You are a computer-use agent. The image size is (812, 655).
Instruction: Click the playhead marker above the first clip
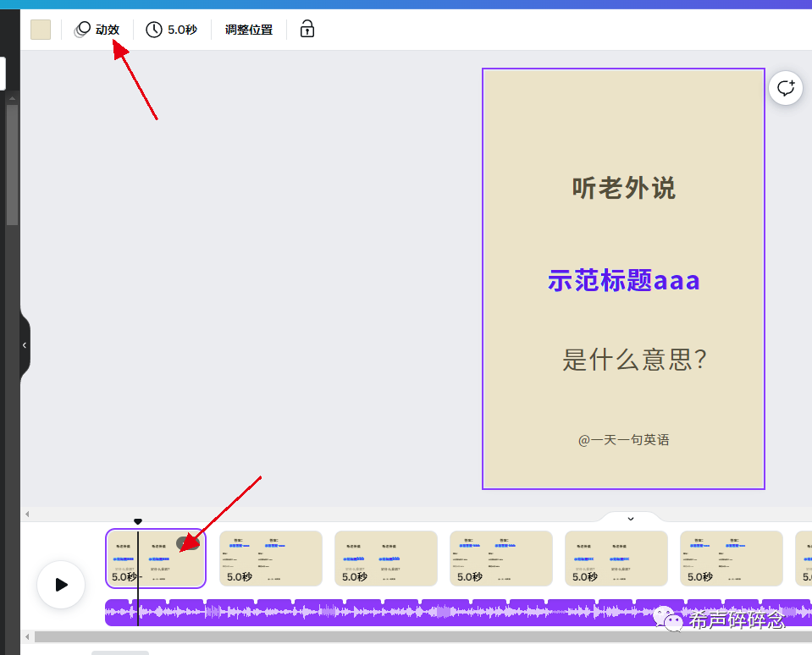point(137,521)
